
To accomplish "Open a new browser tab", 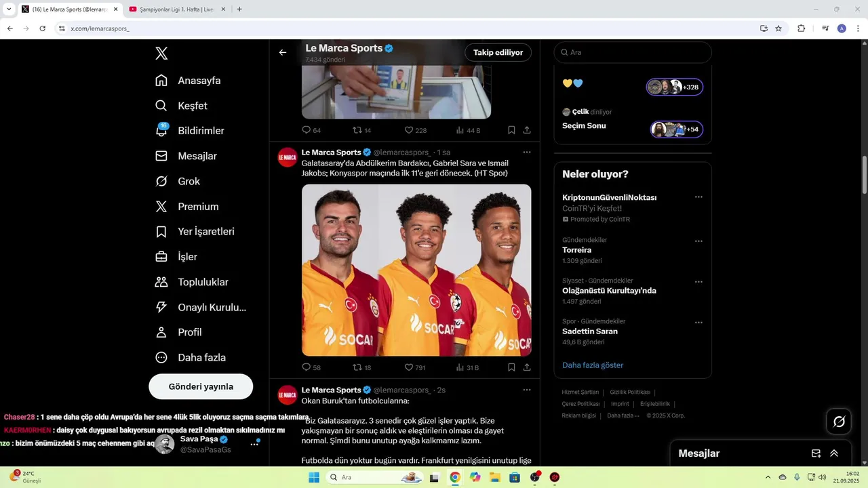I will (x=239, y=9).
